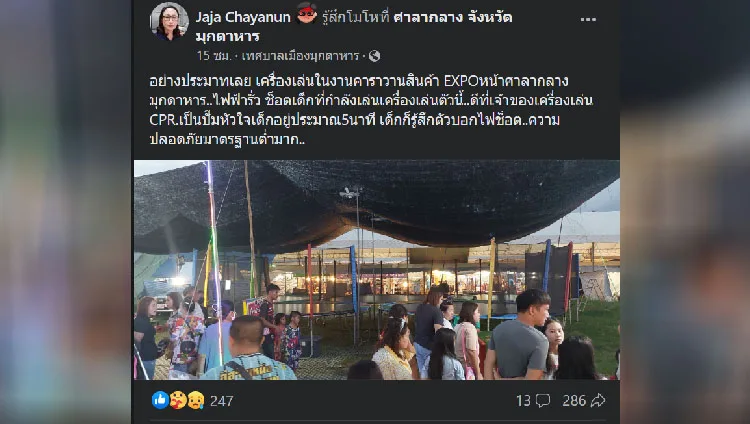The width and height of the screenshot is (750, 424).
Task: Click the Care reaction emoji icon
Action: (x=178, y=400)
